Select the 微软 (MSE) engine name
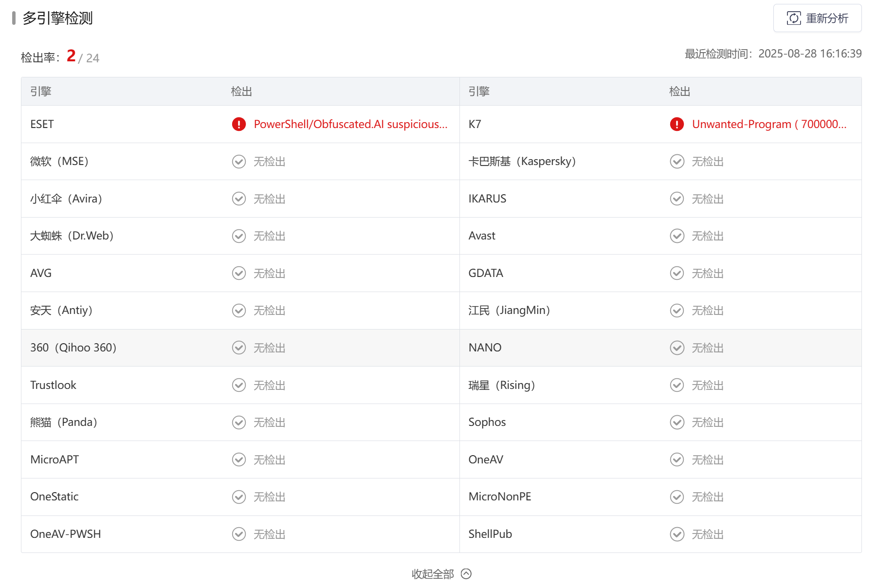The image size is (878, 588). click(59, 162)
